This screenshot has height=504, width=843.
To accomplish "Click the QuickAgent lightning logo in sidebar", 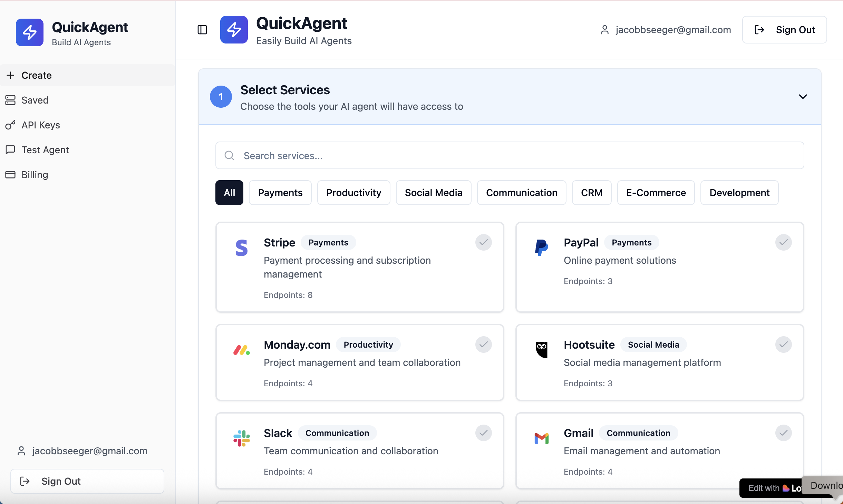I will 30,32.
